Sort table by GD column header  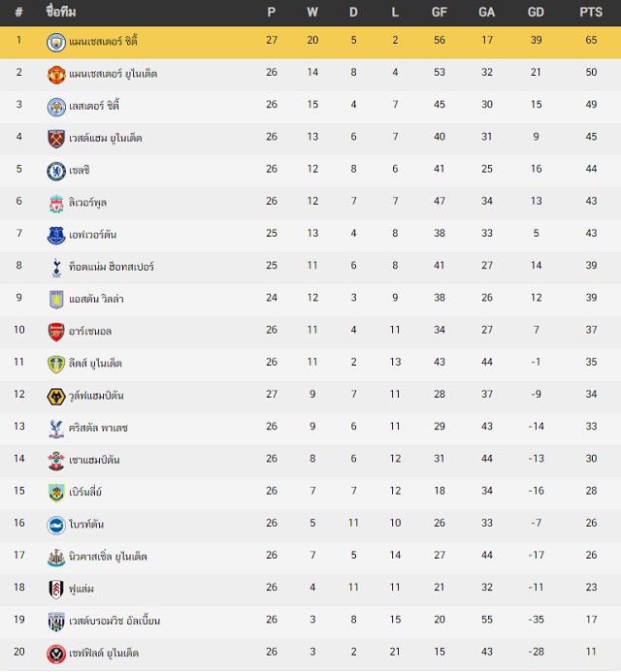coord(536,12)
